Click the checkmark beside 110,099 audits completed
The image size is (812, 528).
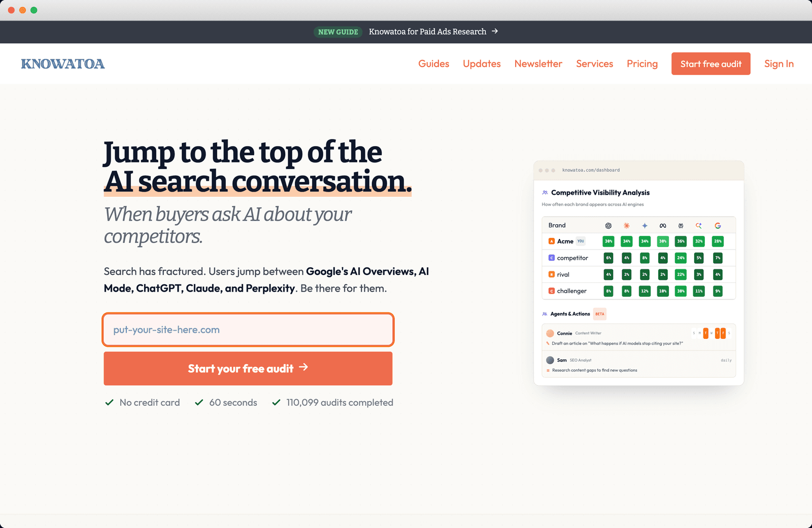coord(276,402)
